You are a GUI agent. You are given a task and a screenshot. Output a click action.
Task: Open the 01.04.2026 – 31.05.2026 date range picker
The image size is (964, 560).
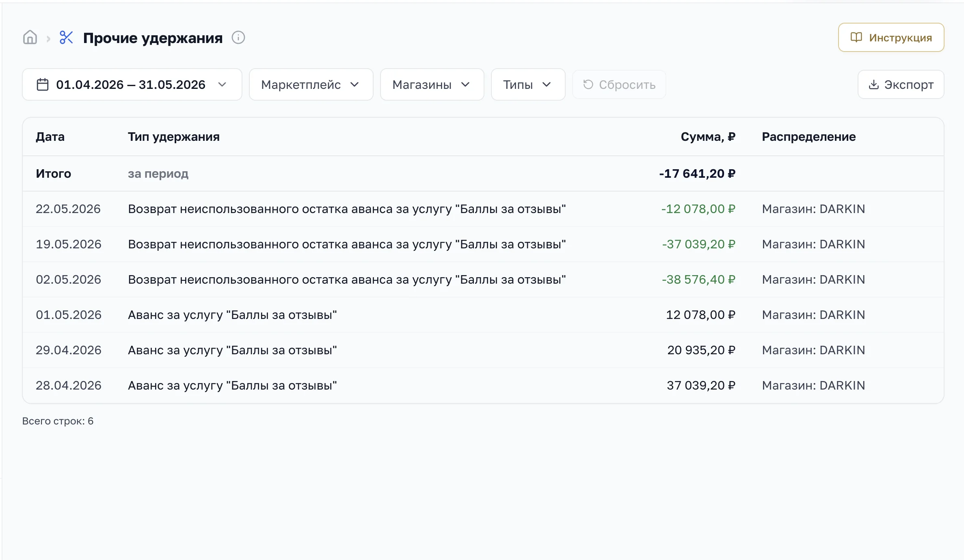click(132, 84)
